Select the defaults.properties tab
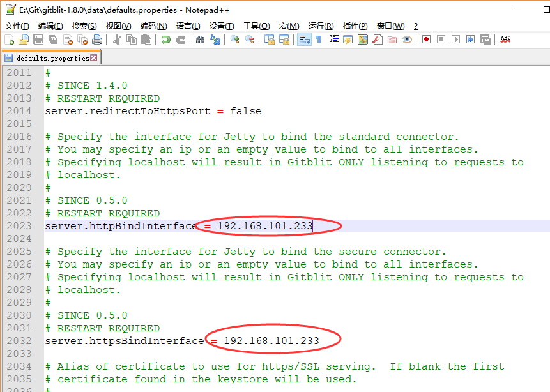This screenshot has width=550, height=392. 51,58
